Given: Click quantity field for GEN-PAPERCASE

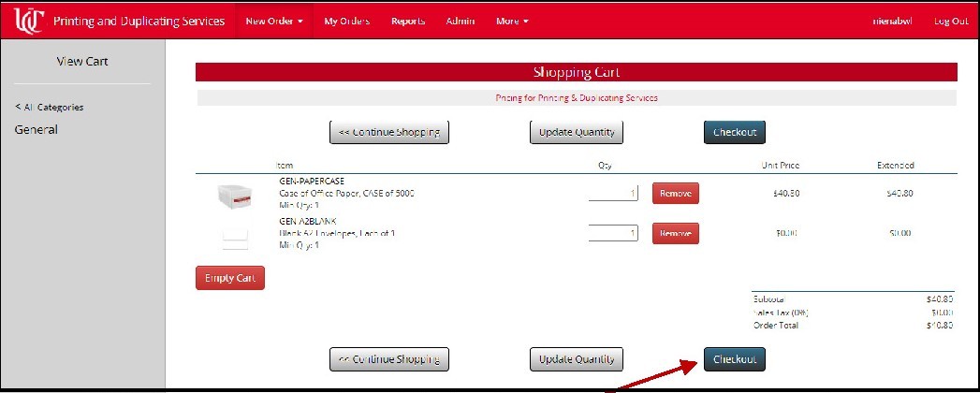Looking at the screenshot, I should 613,193.
